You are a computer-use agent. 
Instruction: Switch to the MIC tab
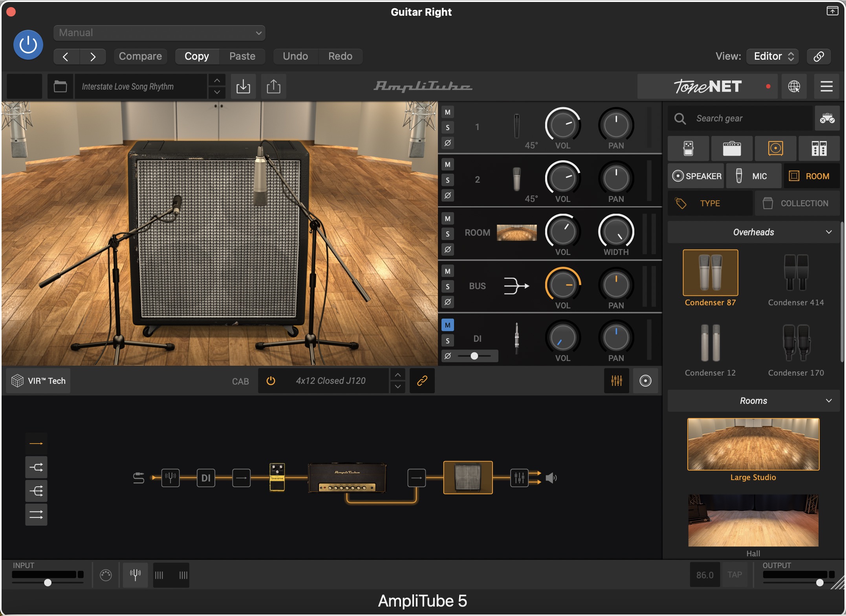pyautogui.click(x=754, y=176)
